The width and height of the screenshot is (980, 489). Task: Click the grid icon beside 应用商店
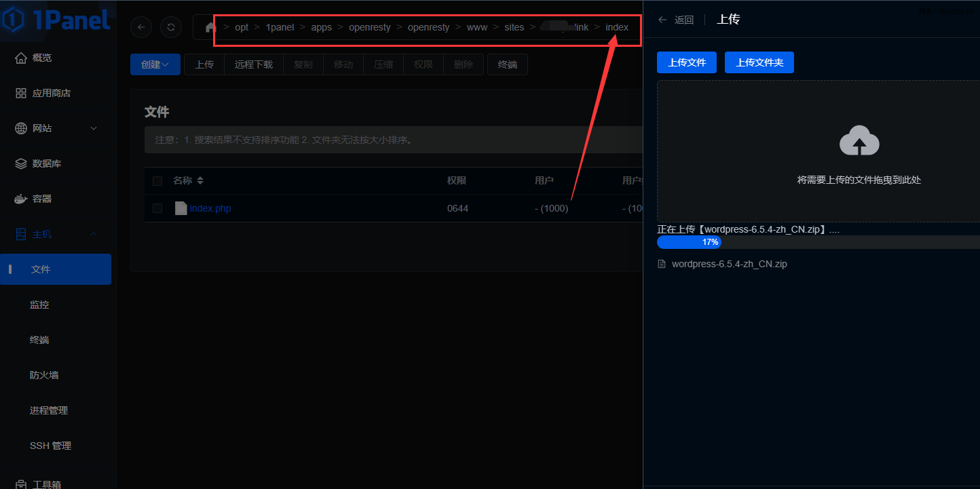coord(21,93)
